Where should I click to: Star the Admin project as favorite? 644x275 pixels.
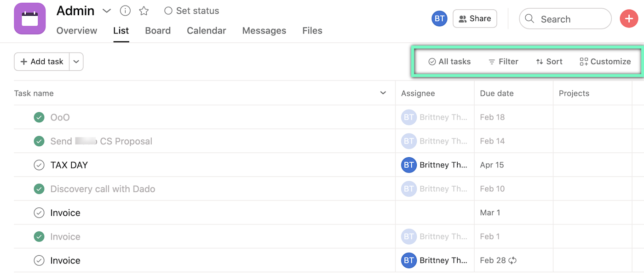pyautogui.click(x=144, y=11)
